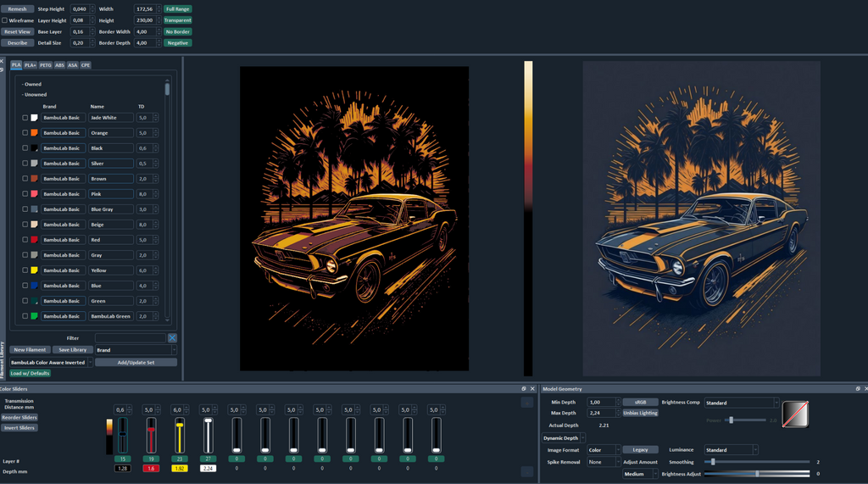Switch to the PETG material tab

click(x=46, y=65)
